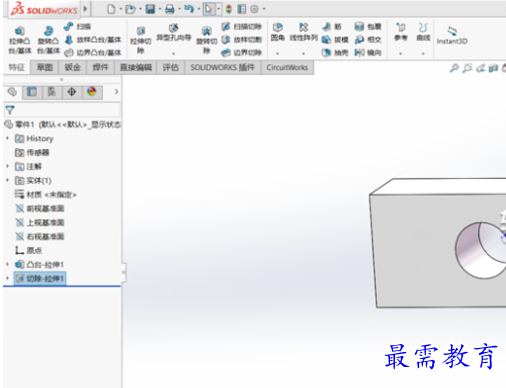
Task: Open the Hole Wizard tool
Action: click(173, 28)
